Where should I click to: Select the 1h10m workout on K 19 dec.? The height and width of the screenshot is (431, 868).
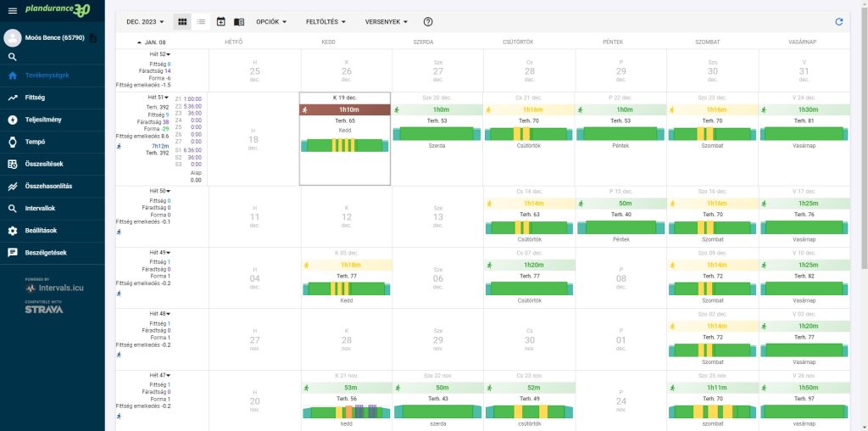click(x=345, y=109)
